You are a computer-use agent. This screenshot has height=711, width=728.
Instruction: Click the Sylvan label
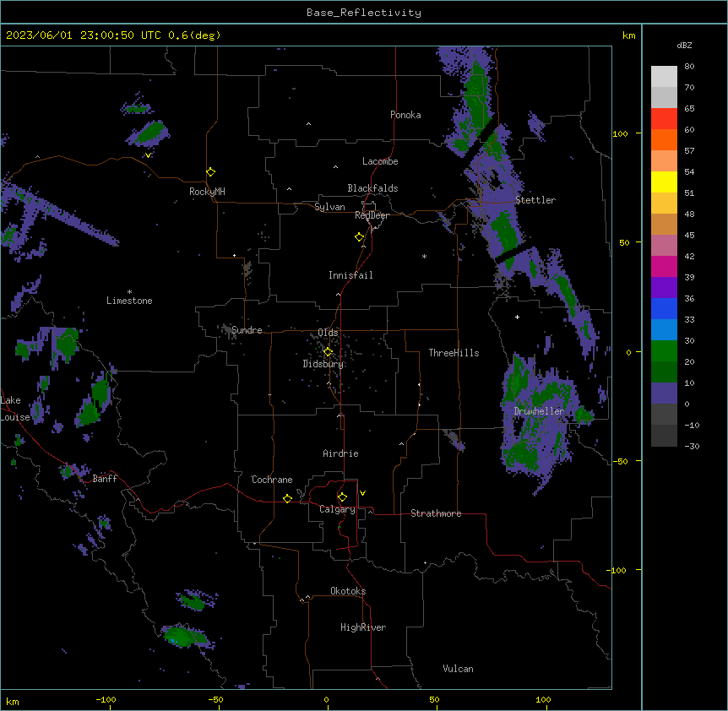(x=329, y=207)
